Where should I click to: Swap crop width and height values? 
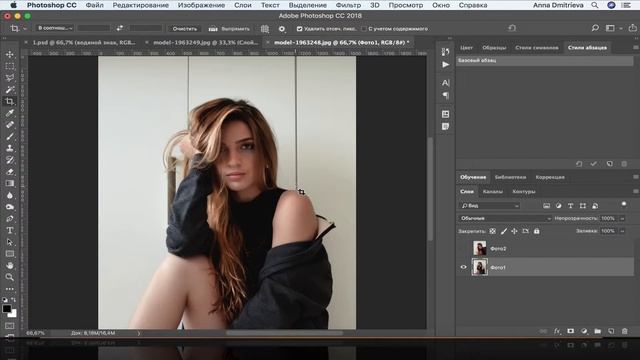pos(120,28)
